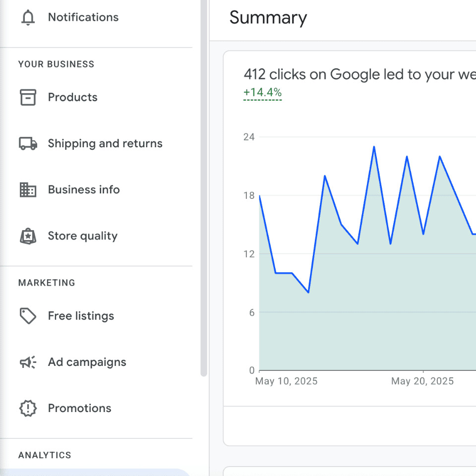Click the Notifications bell icon
This screenshot has height=476, width=476.
[28, 17]
